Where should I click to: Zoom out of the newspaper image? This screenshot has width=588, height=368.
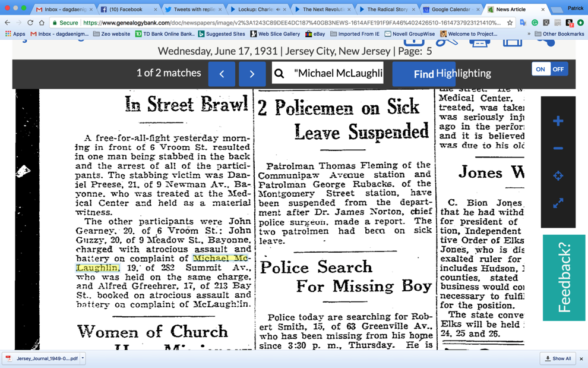(558, 148)
